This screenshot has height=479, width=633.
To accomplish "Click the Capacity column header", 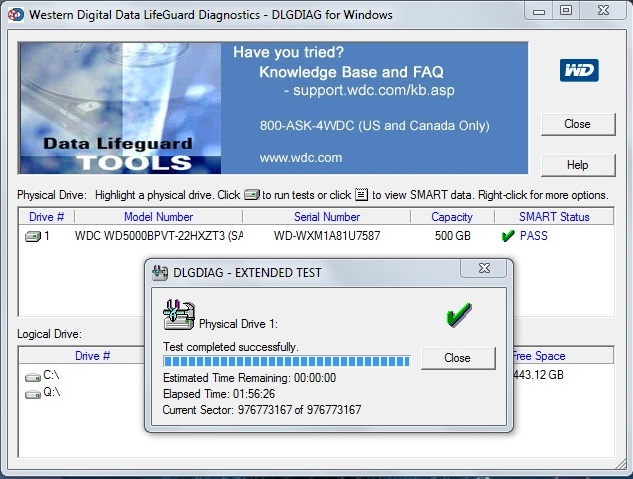I will point(452,217).
